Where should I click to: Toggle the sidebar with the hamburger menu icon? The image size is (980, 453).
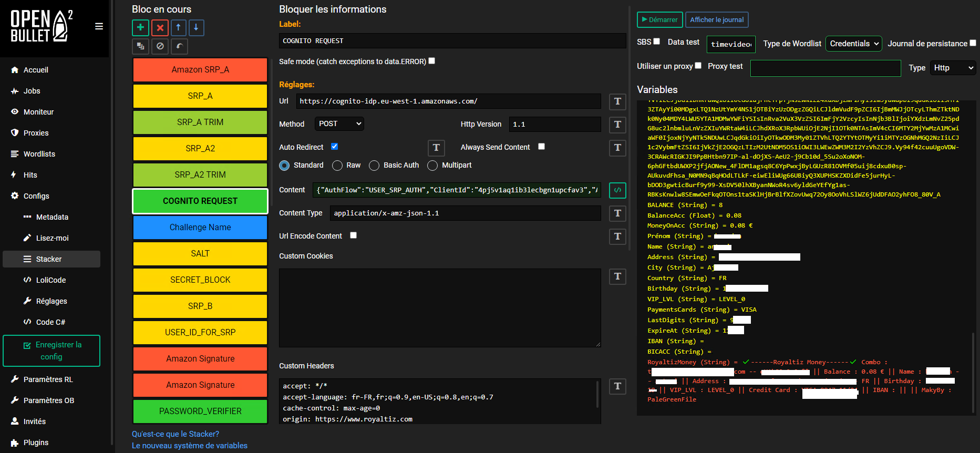click(x=99, y=26)
